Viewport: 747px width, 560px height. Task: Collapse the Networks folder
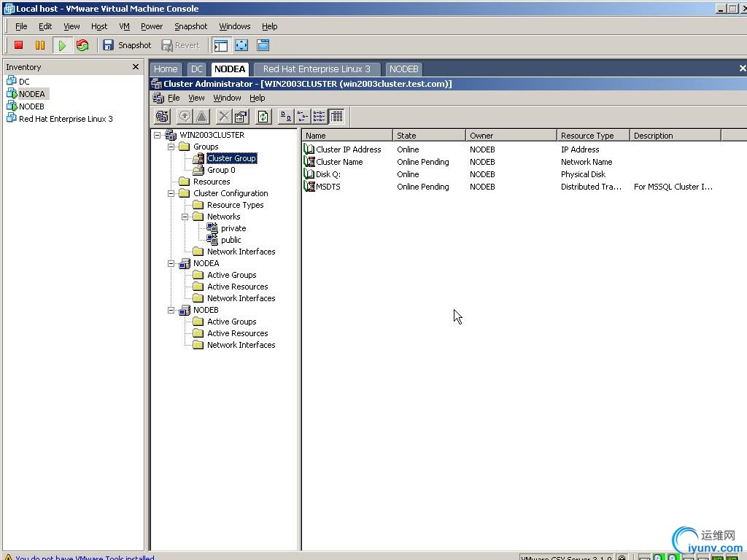(x=185, y=217)
